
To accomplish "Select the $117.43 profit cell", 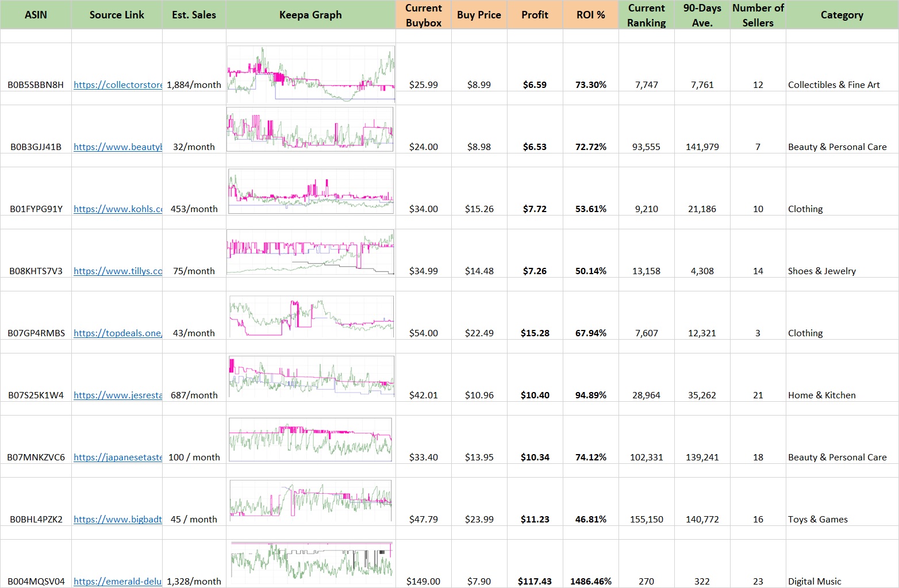I will tap(535, 582).
